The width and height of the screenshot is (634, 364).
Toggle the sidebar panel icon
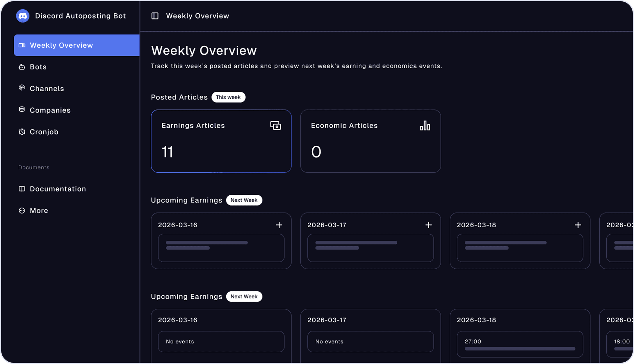pos(155,16)
